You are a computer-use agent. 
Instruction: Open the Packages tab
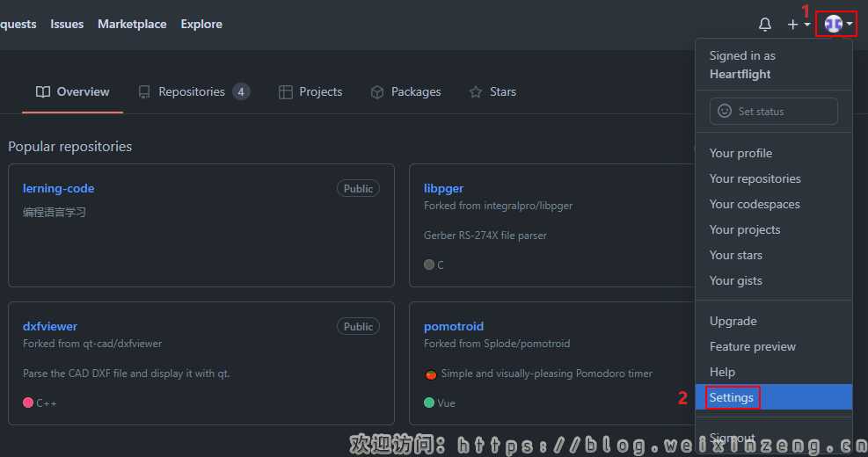(x=405, y=92)
